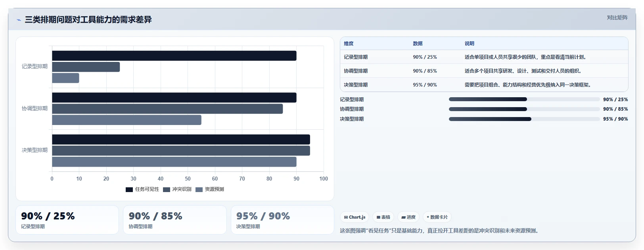
Task: Click the x-axis tick label 50
Action: coord(188,179)
